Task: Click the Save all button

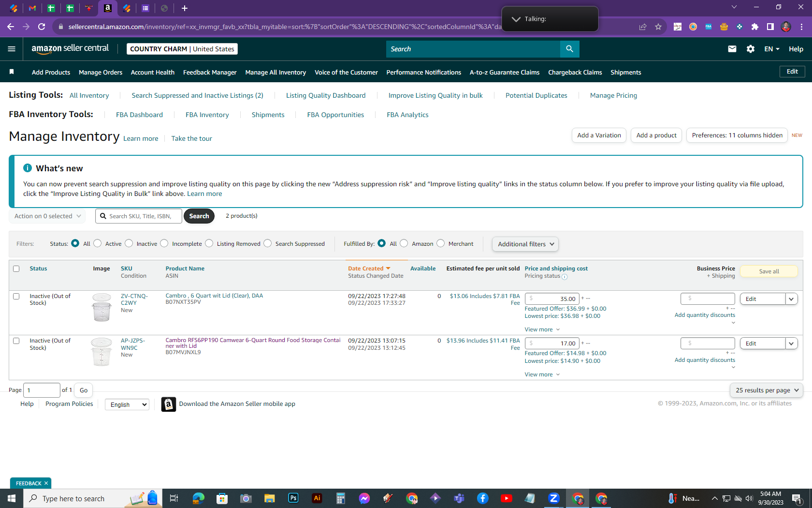Action: [769, 271]
